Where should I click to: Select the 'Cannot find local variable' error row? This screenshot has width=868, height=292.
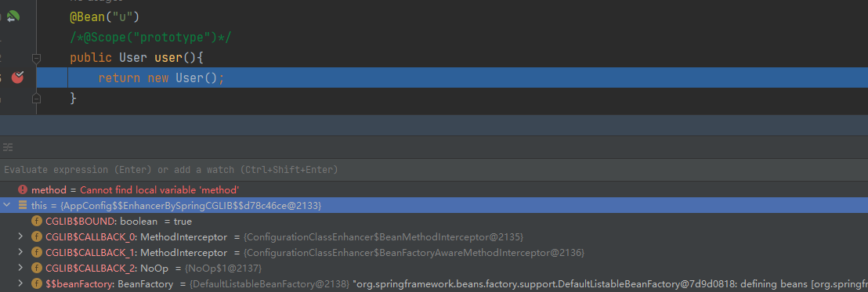click(434, 189)
